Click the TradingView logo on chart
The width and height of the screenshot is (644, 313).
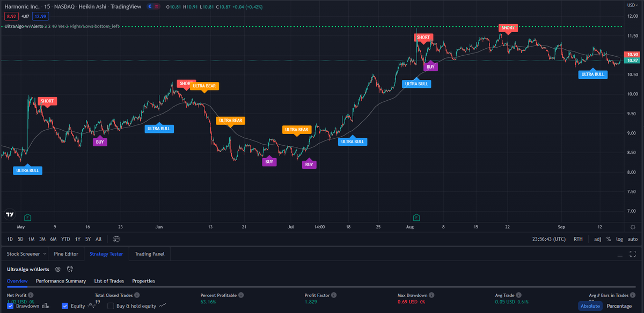click(x=10, y=214)
